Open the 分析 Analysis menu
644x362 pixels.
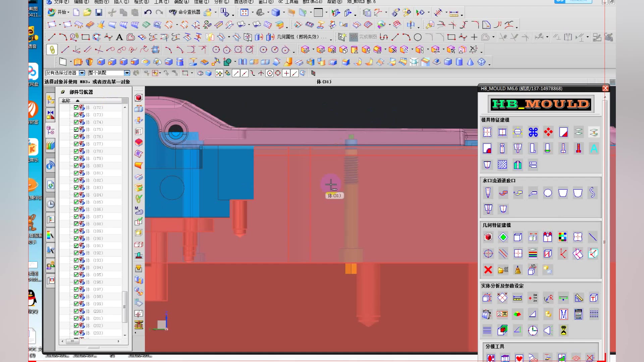221,2
